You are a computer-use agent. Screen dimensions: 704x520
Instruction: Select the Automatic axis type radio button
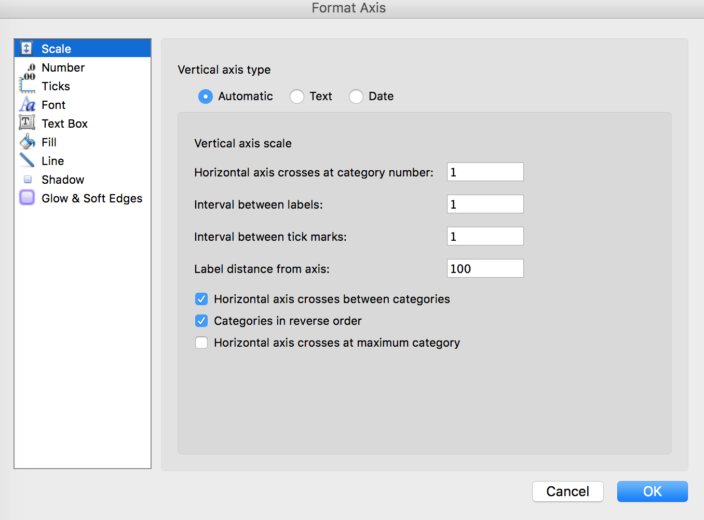click(205, 96)
